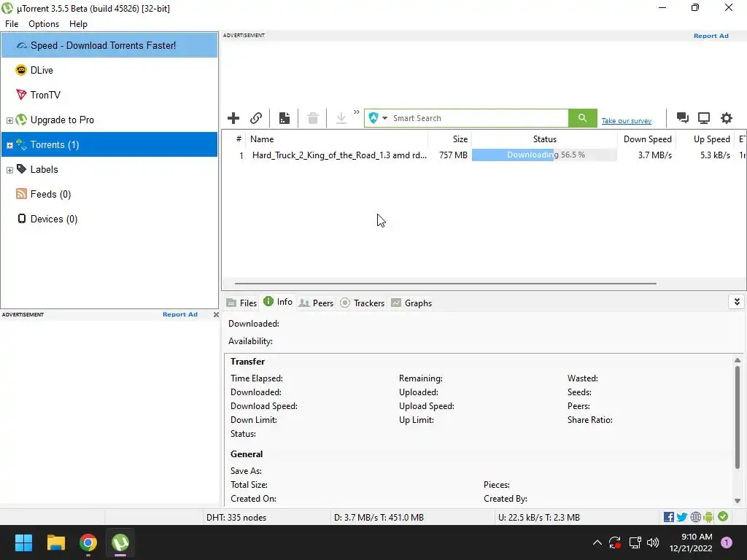Open the Take our survey link
This screenshot has height=560, width=747.
[627, 121]
